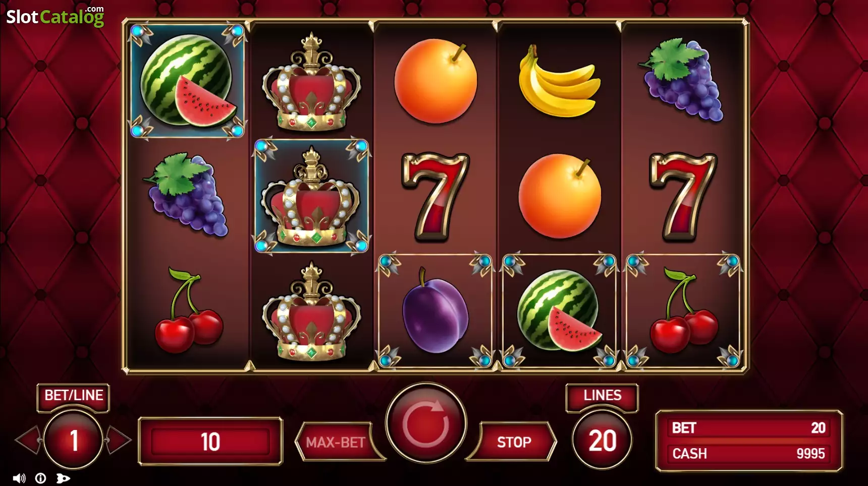Click the bet/line value 1 circle
The image size is (868, 486).
(74, 440)
